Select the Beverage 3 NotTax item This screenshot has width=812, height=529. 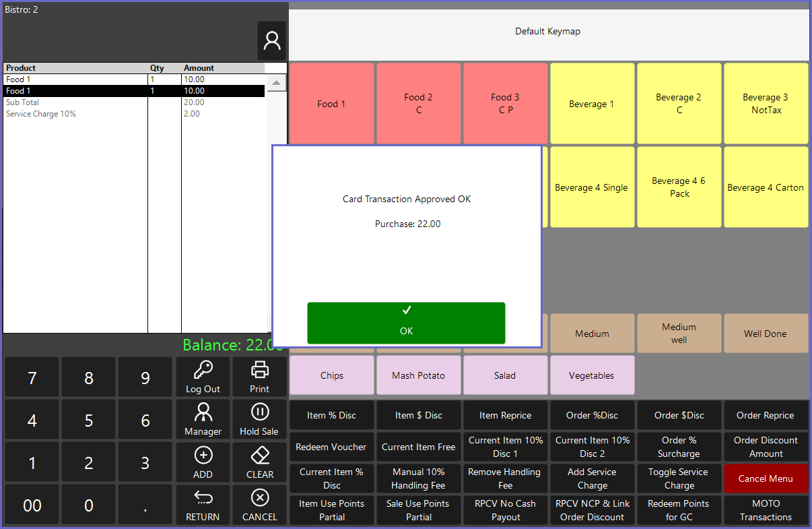[x=766, y=104]
